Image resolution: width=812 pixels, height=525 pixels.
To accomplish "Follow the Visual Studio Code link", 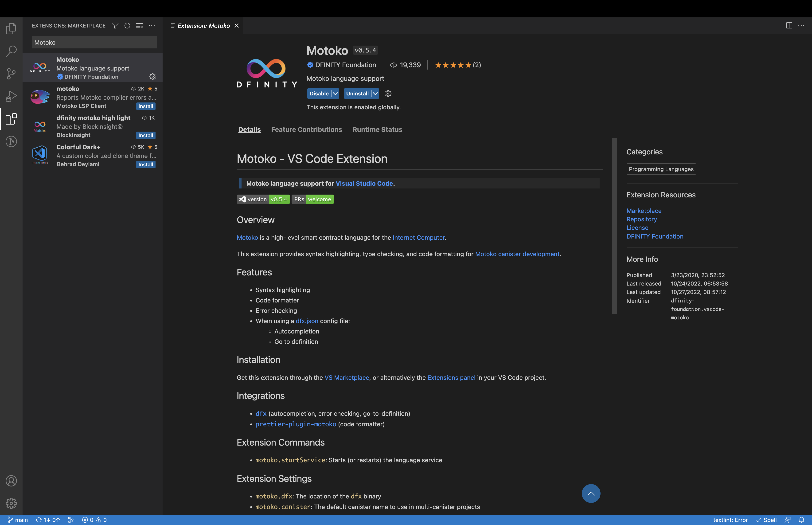I will pyautogui.click(x=364, y=183).
